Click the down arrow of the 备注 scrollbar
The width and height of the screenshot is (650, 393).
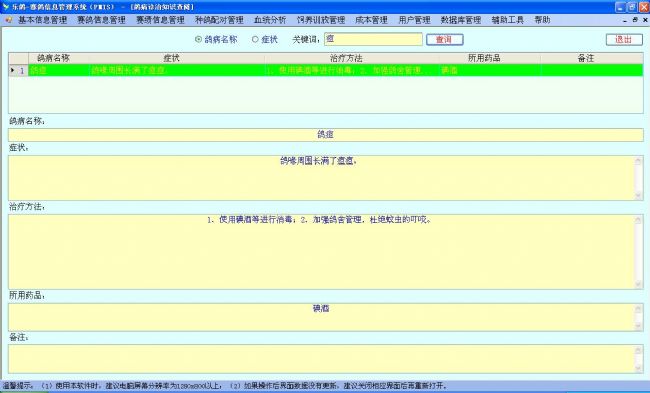[638, 368]
